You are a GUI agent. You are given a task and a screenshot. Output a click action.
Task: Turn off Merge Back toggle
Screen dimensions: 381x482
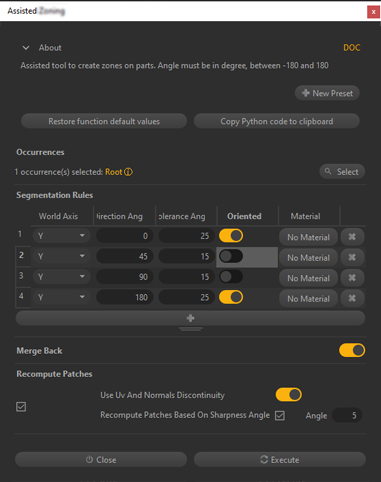coord(352,350)
